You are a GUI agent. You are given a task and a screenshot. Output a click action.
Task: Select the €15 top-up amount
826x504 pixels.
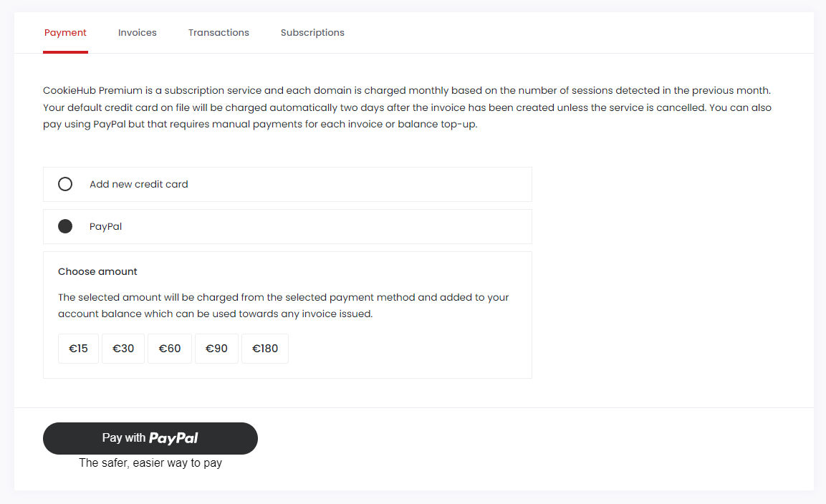pyautogui.click(x=78, y=349)
